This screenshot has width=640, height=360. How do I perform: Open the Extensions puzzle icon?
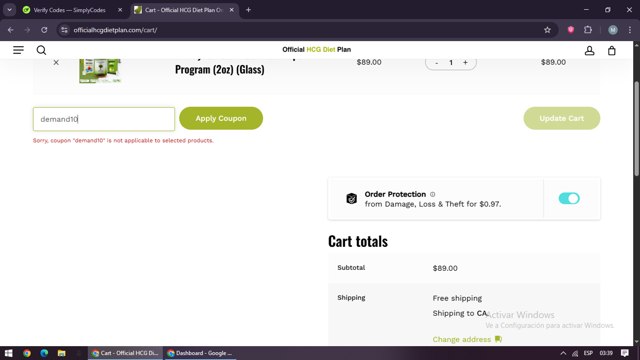point(588,30)
